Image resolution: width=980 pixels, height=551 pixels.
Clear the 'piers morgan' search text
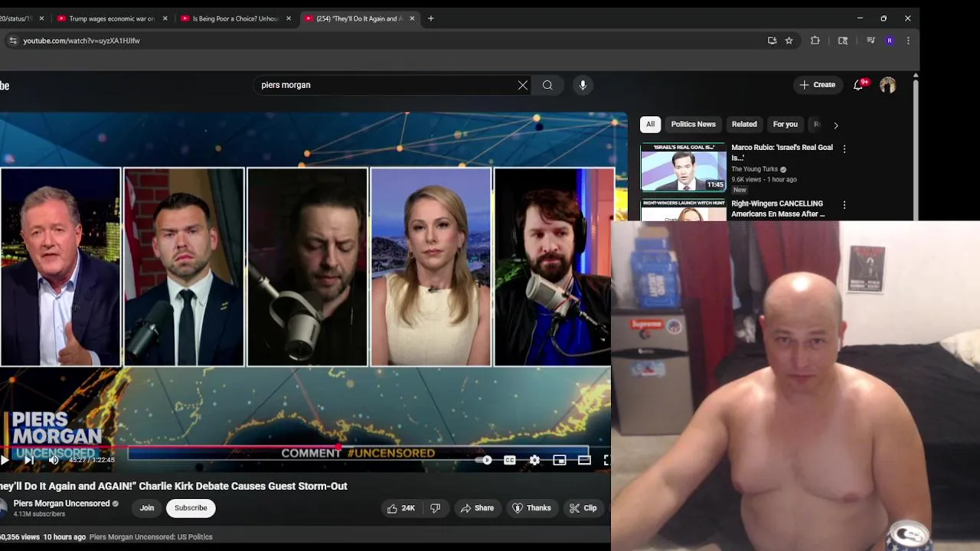523,85
